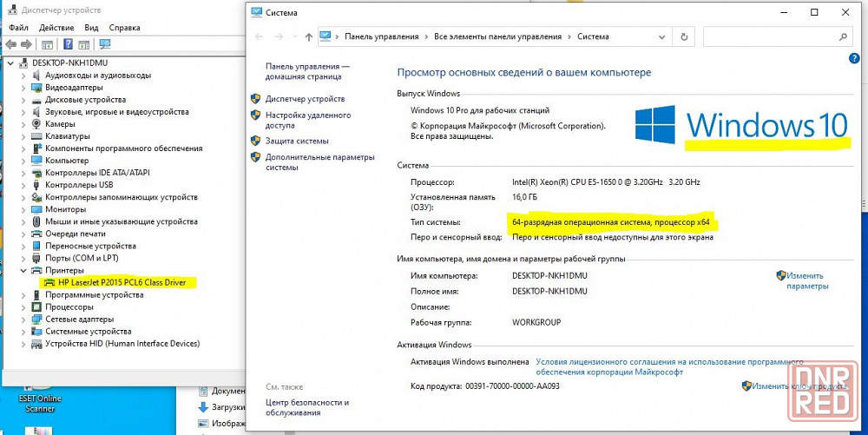Click the Intel(R) Xeon(R) CPU E5-1650 processor value

click(x=607, y=182)
